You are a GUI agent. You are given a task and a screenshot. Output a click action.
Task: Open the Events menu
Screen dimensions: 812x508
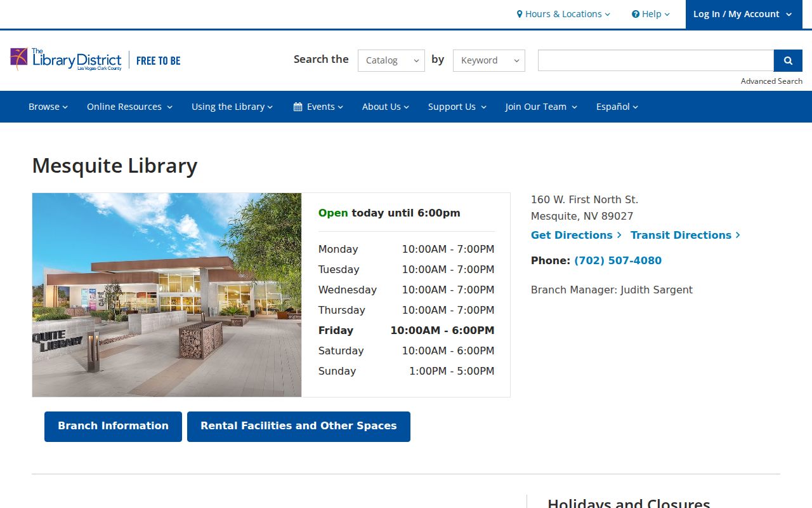click(x=318, y=107)
